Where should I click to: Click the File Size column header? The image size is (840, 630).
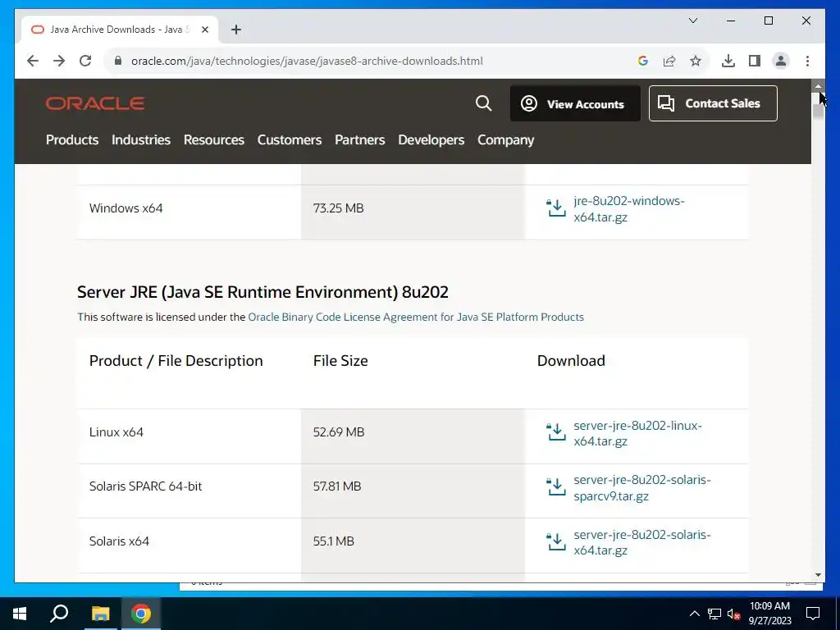[340, 361]
